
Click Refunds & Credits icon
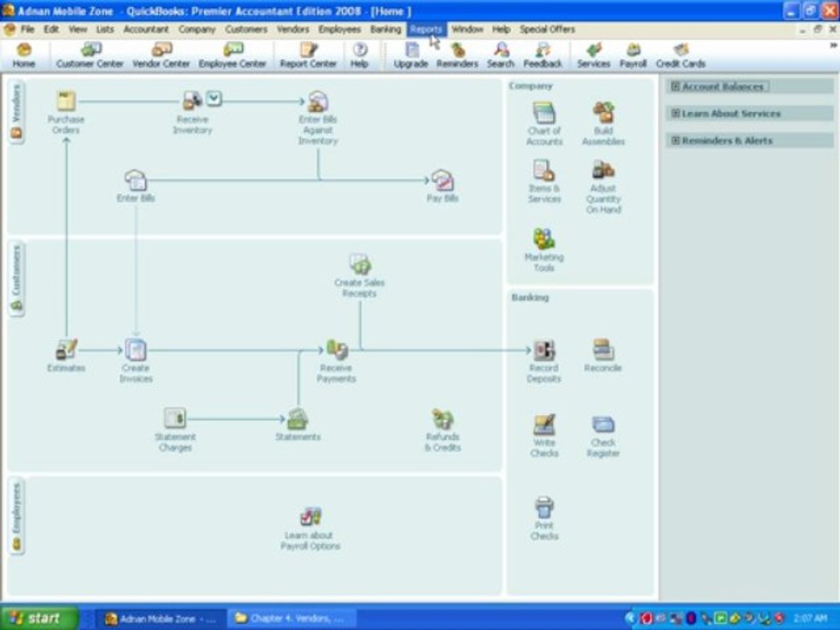coord(443,418)
